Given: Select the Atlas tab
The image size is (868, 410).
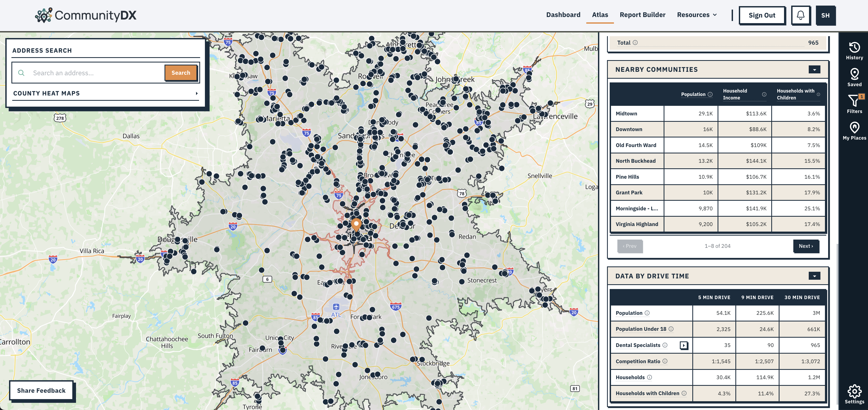Looking at the screenshot, I should pos(600,15).
